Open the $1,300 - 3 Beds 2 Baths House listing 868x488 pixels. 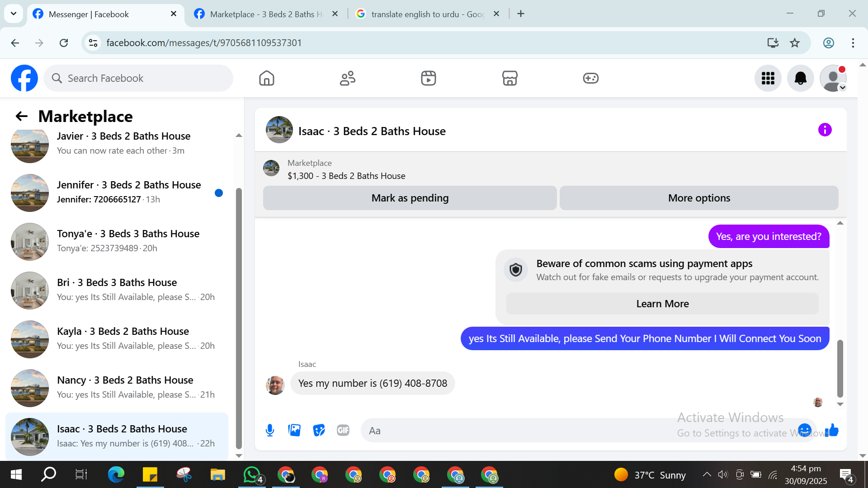click(x=346, y=176)
